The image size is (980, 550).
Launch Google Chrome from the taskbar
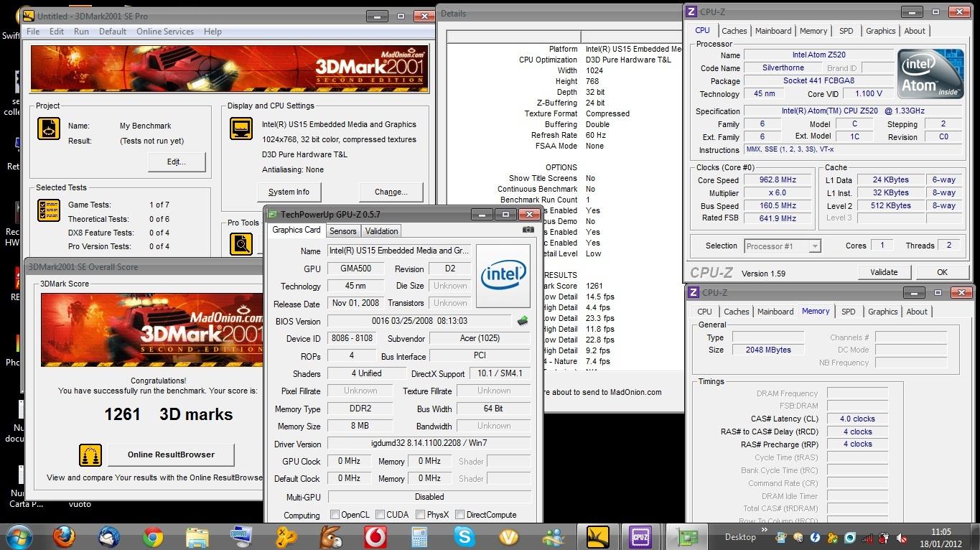click(153, 536)
